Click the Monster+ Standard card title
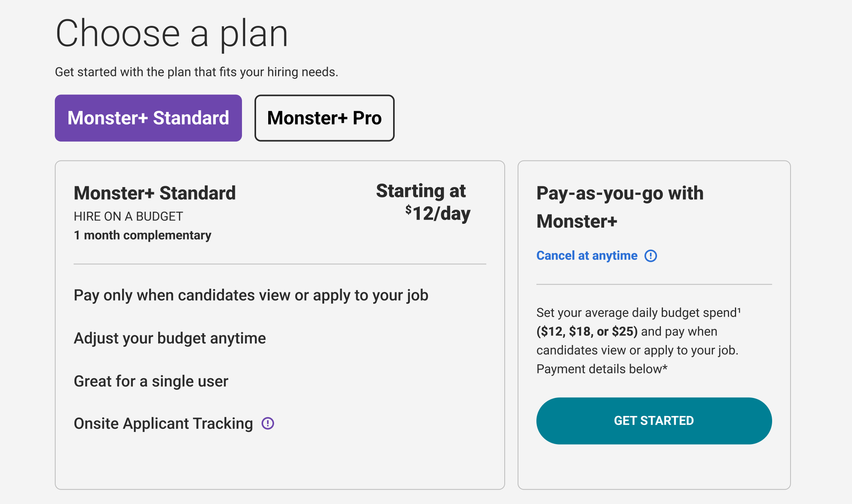The width and height of the screenshot is (852, 504). tap(155, 193)
